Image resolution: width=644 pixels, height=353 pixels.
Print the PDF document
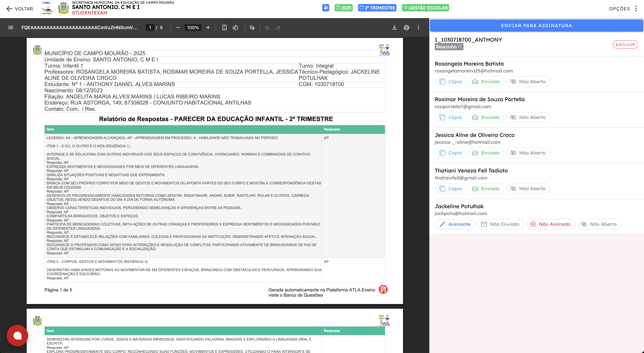407,28
